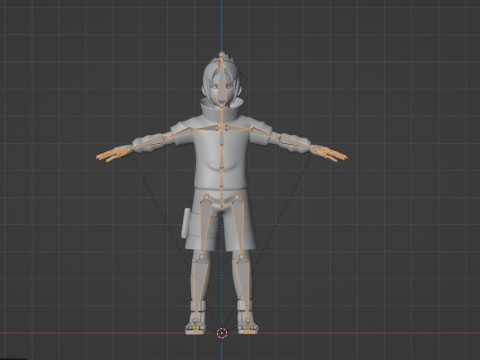Click the knee joint on the viewer's left
The height and width of the screenshot is (360, 480).
(x=202, y=258)
